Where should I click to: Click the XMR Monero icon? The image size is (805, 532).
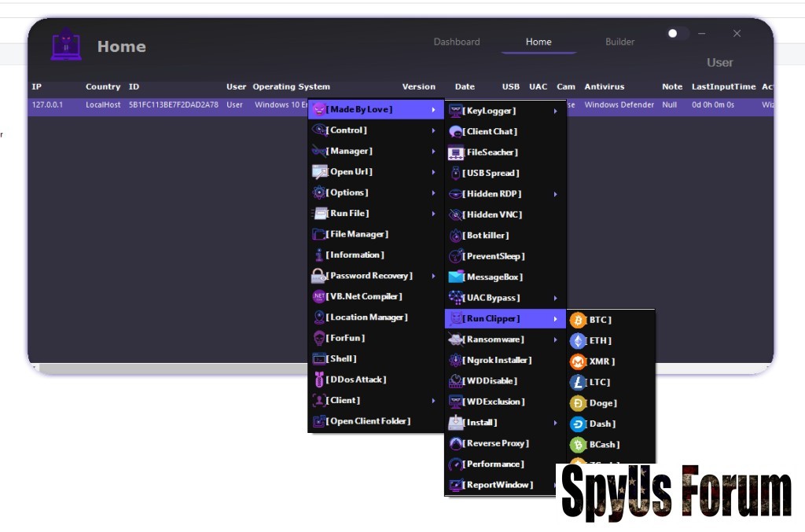(x=579, y=361)
